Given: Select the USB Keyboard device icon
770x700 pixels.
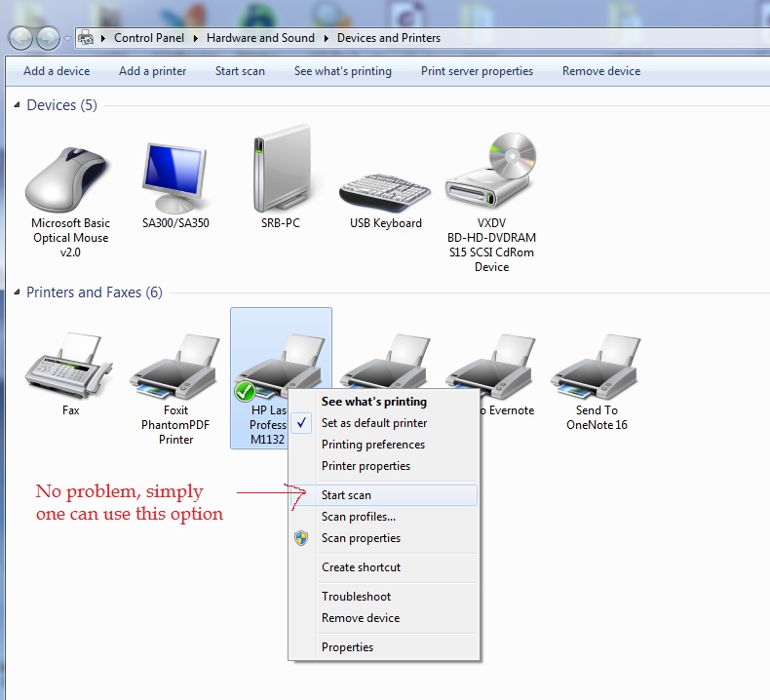Looking at the screenshot, I should [x=384, y=192].
